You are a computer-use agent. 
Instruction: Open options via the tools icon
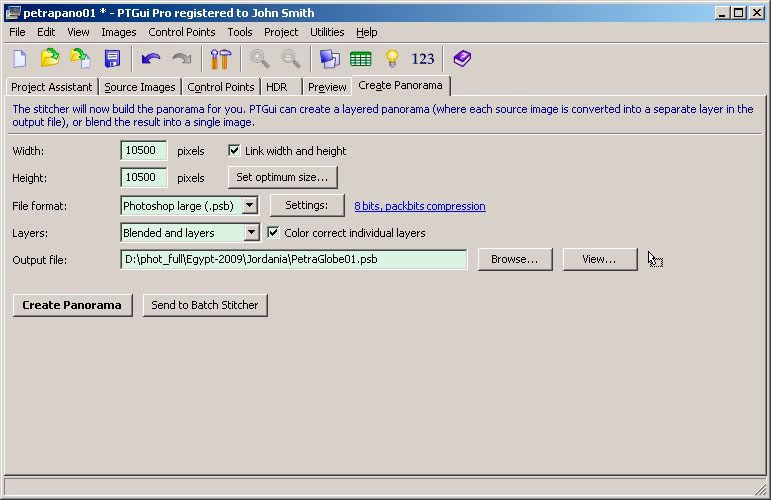point(221,59)
